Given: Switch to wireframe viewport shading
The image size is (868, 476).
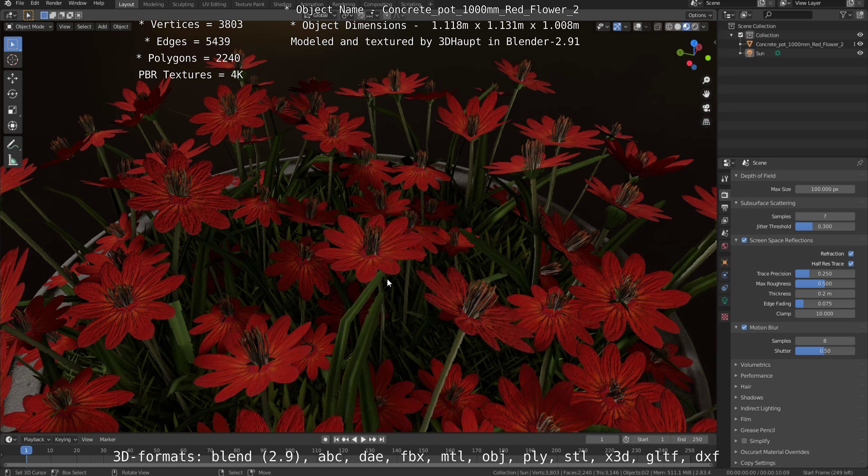Looking at the screenshot, I should (669, 27).
